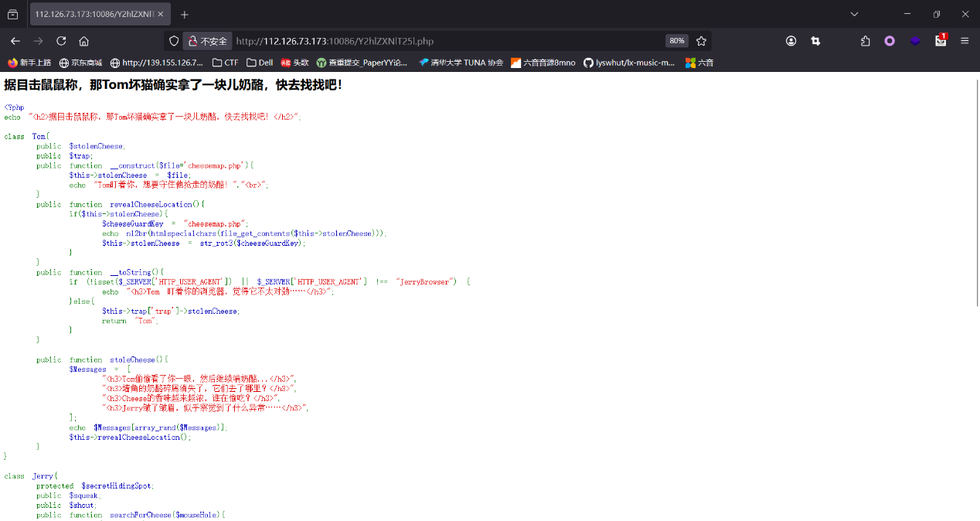Open the extensions puzzle icon
Image resolution: width=980 pixels, height=521 pixels.
click(866, 41)
